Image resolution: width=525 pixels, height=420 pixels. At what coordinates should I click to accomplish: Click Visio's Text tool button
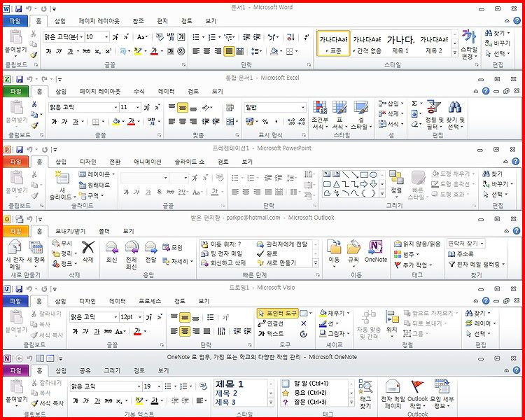(x=271, y=334)
